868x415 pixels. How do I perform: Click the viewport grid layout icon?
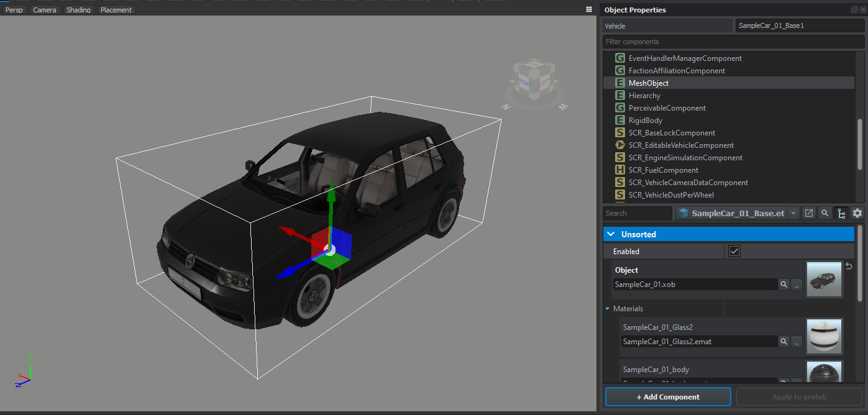pyautogui.click(x=589, y=9)
